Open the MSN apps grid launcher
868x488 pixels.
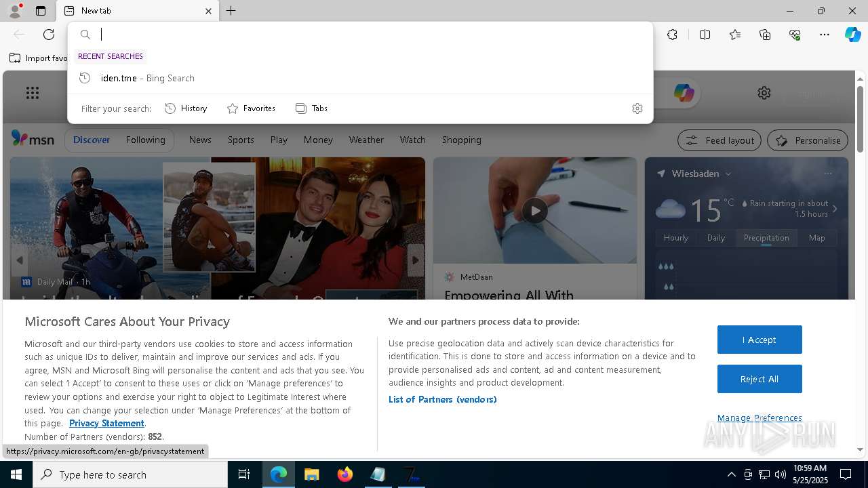pyautogui.click(x=33, y=93)
